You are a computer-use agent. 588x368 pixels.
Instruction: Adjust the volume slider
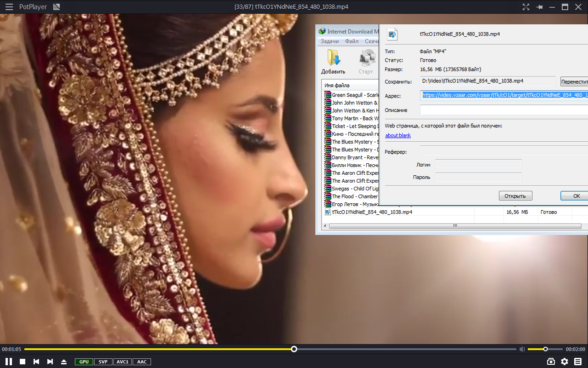545,349
